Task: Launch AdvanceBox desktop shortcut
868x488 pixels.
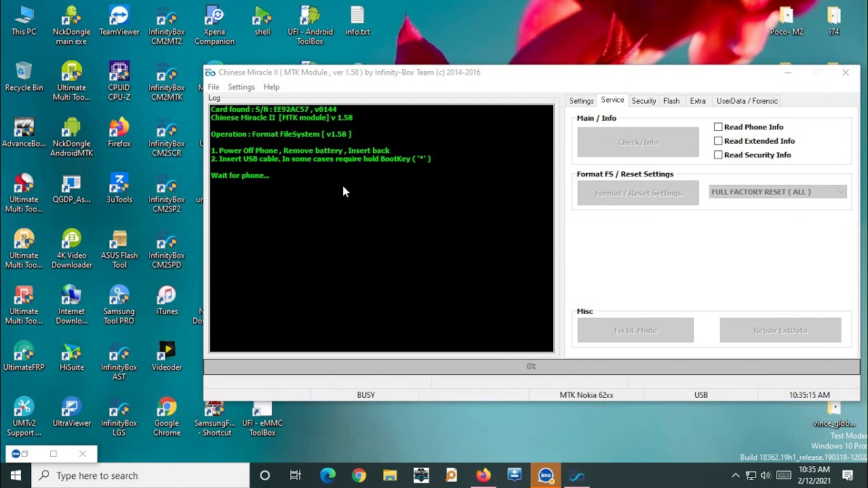Action: [24, 133]
